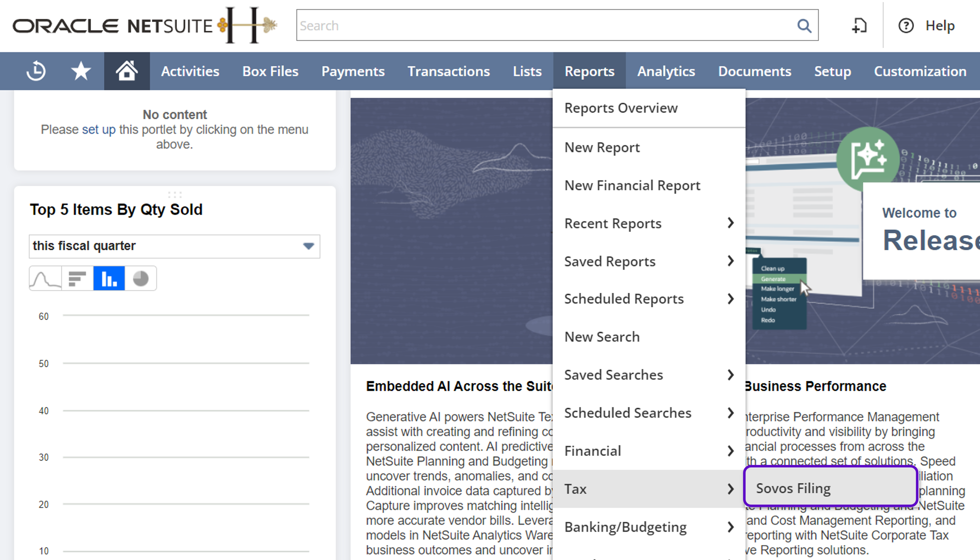Click the Recent Records clock icon

[36, 71]
